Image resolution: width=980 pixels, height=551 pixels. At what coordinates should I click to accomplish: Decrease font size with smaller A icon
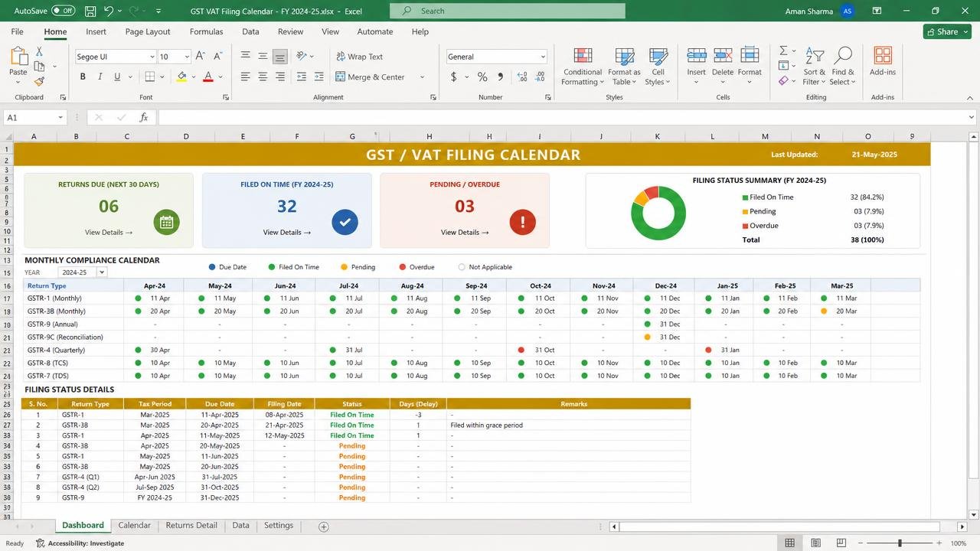[x=217, y=56]
